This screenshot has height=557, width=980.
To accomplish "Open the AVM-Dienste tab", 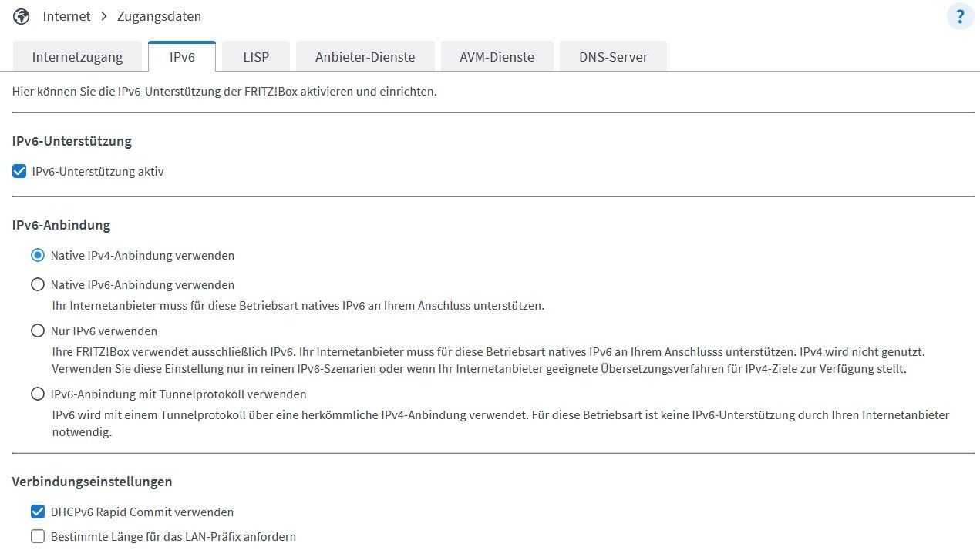I will click(497, 57).
